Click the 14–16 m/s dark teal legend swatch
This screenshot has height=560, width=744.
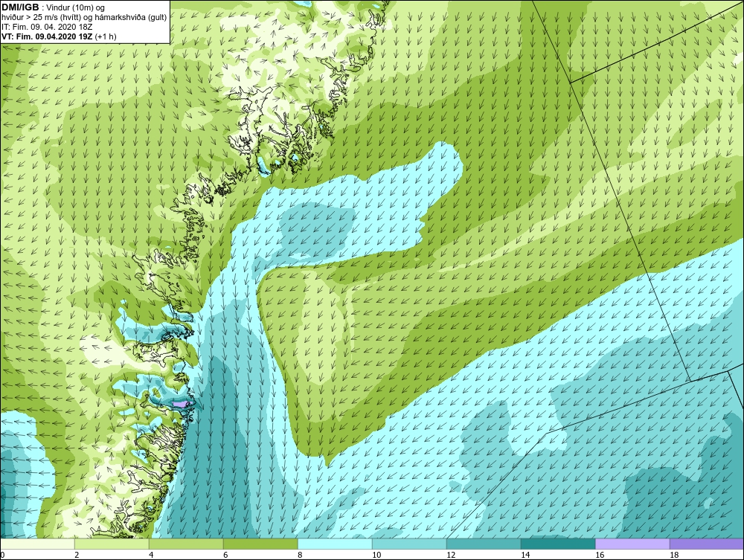(x=558, y=544)
